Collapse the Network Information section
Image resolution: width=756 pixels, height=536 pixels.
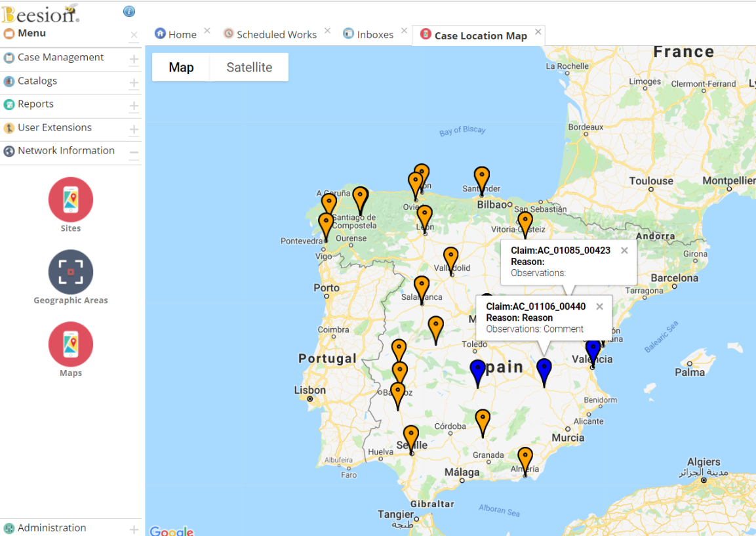click(134, 153)
